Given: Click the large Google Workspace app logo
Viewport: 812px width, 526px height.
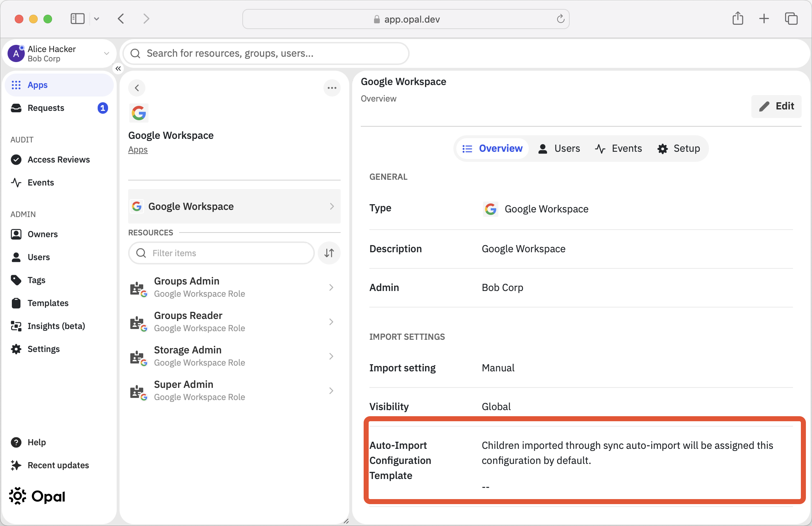Looking at the screenshot, I should [139, 113].
